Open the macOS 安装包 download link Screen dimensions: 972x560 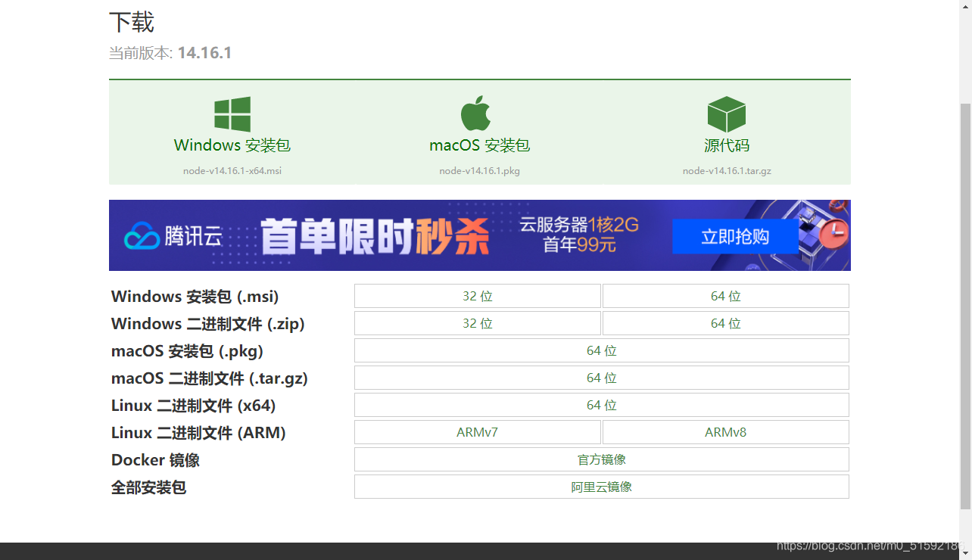(479, 145)
